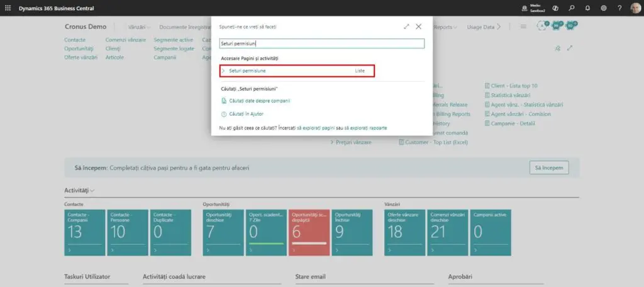The height and width of the screenshot is (287, 644).
Task: Open the Comenzi vânzări deschise tile showing 21
Action: [448, 233]
